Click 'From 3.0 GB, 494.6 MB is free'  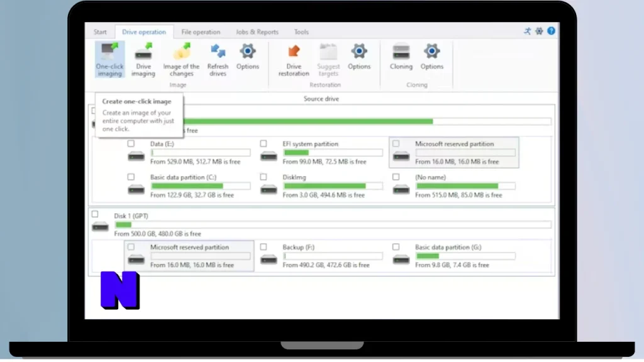tap(324, 195)
